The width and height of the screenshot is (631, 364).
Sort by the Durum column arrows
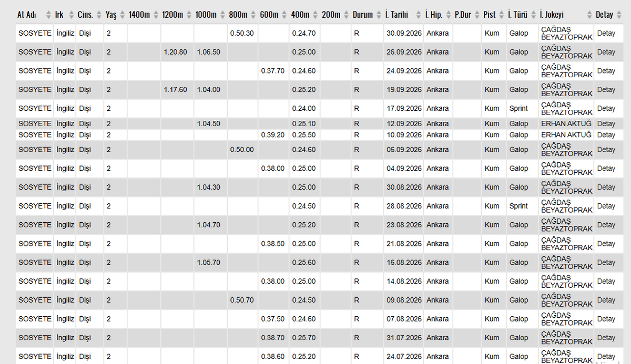click(379, 15)
